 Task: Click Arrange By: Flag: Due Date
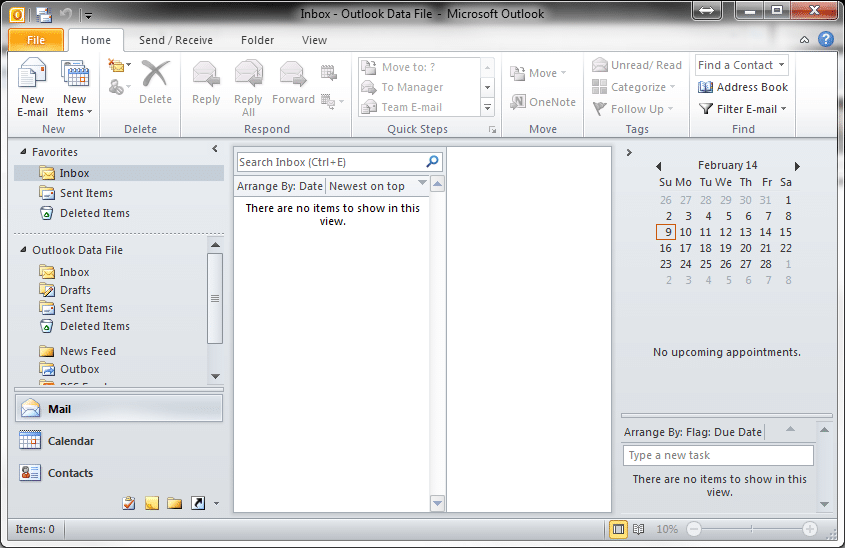(x=693, y=432)
